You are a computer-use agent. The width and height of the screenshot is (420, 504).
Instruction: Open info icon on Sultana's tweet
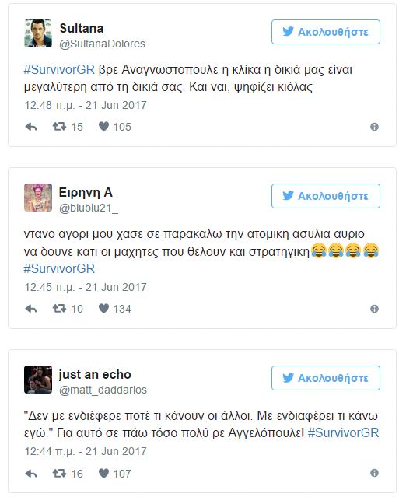tap(374, 127)
